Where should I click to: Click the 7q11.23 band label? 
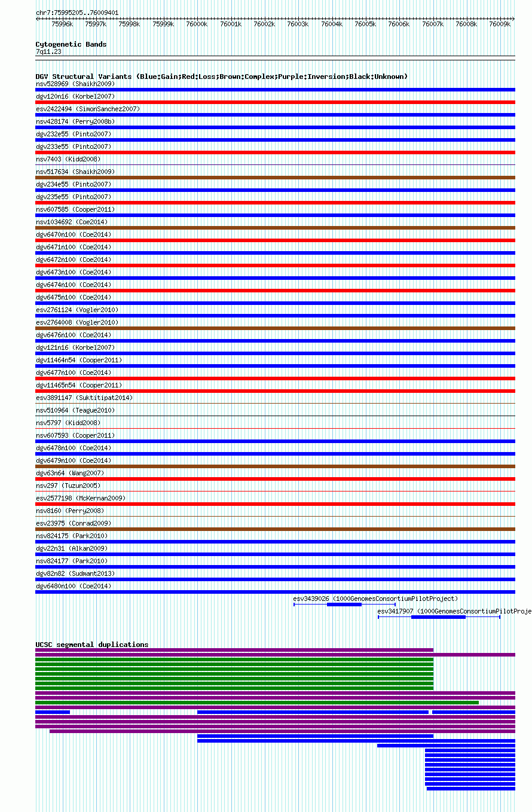tap(48, 52)
